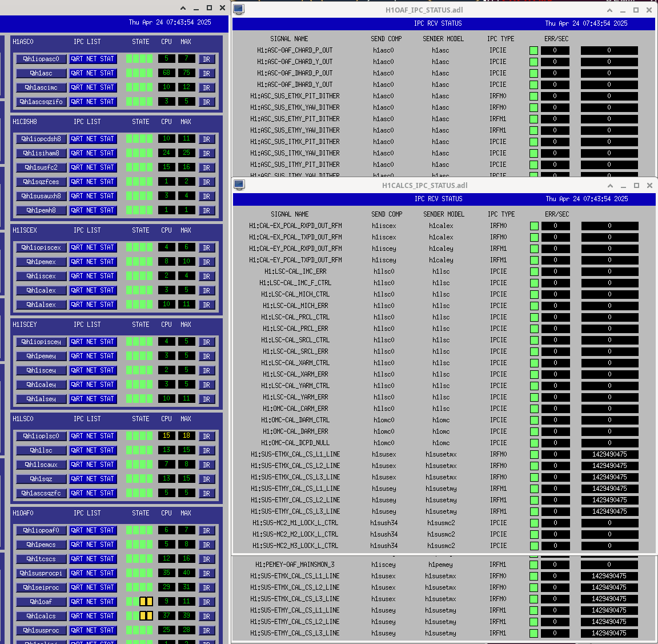Click MAX value 18 for h1ioplsc0
The height and width of the screenshot is (644, 658).
point(186,435)
